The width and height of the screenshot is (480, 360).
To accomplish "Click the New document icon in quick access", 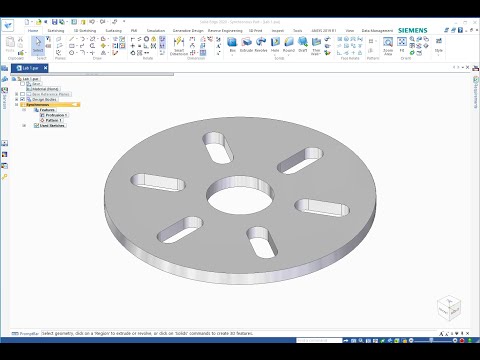I will (x=27, y=22).
